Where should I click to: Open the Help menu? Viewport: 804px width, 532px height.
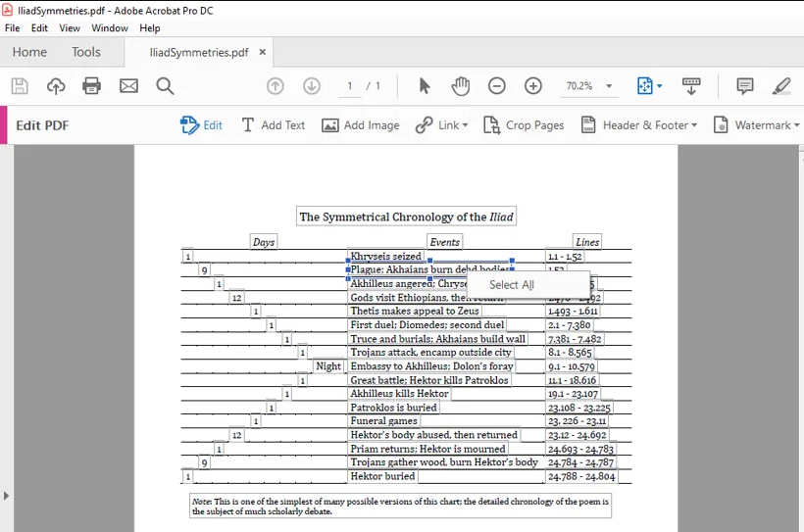click(x=150, y=28)
